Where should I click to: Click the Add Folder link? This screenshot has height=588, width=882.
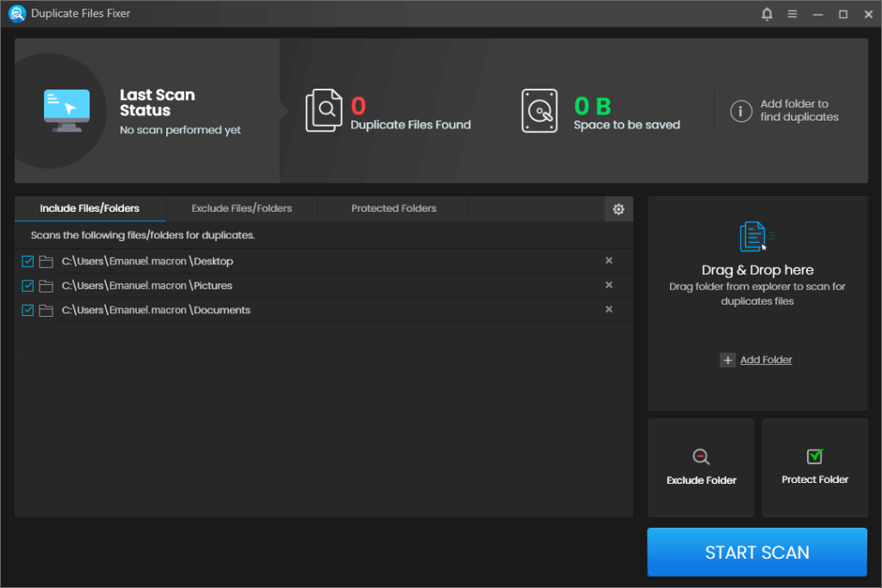coord(766,360)
